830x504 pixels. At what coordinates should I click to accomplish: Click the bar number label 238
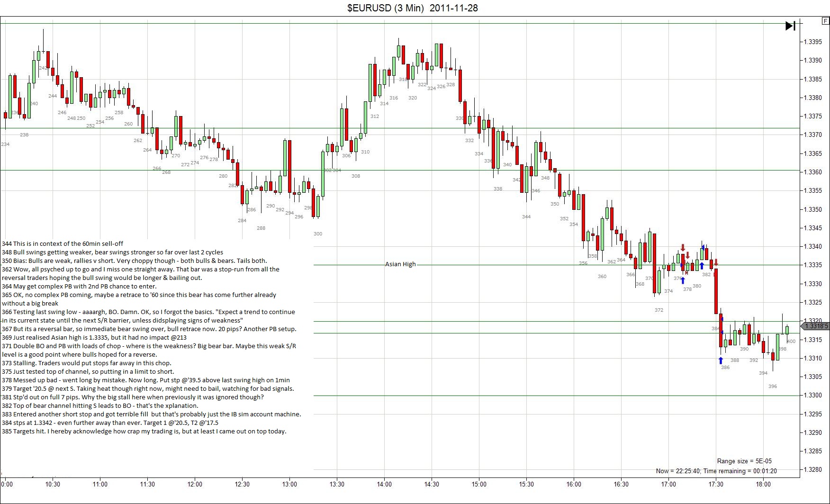pyautogui.click(x=24, y=135)
